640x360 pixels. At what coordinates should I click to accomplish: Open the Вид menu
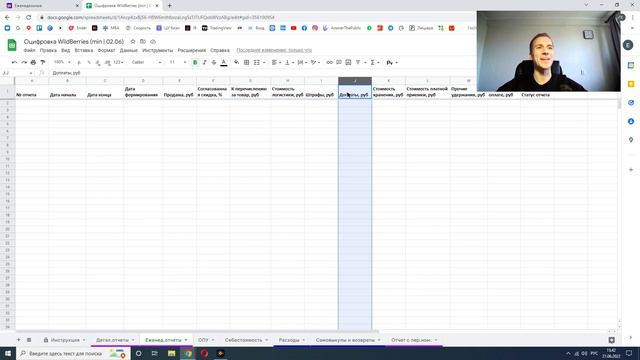pyautogui.click(x=66, y=51)
